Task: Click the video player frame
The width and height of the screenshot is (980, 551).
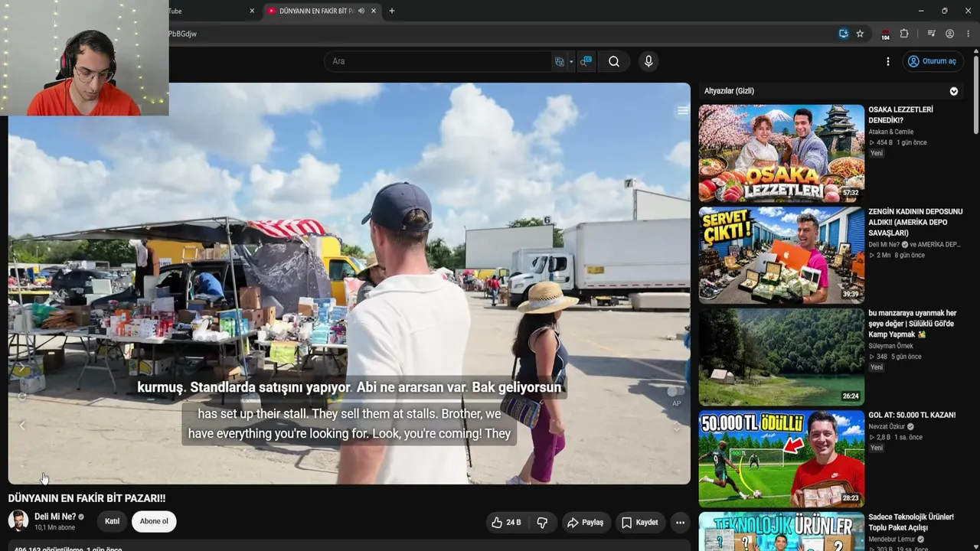Action: pyautogui.click(x=349, y=283)
